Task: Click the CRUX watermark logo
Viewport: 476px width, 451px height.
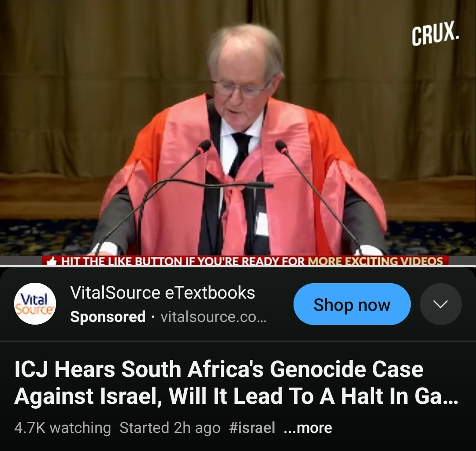Action: coord(435,33)
